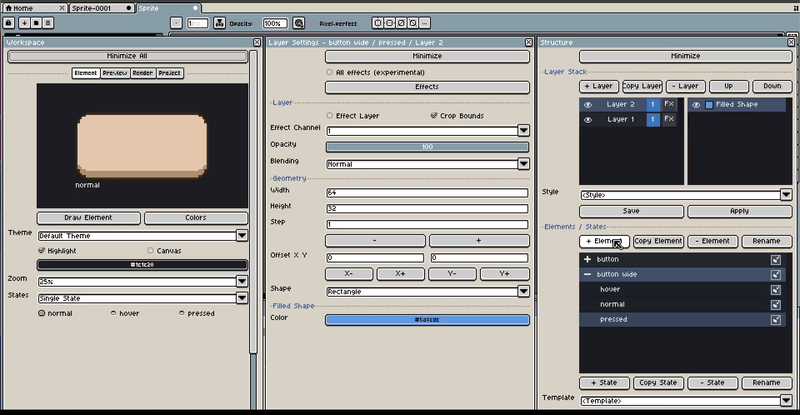
Task: Click the fourth diagonal symmetry icon
Action: coord(413,23)
